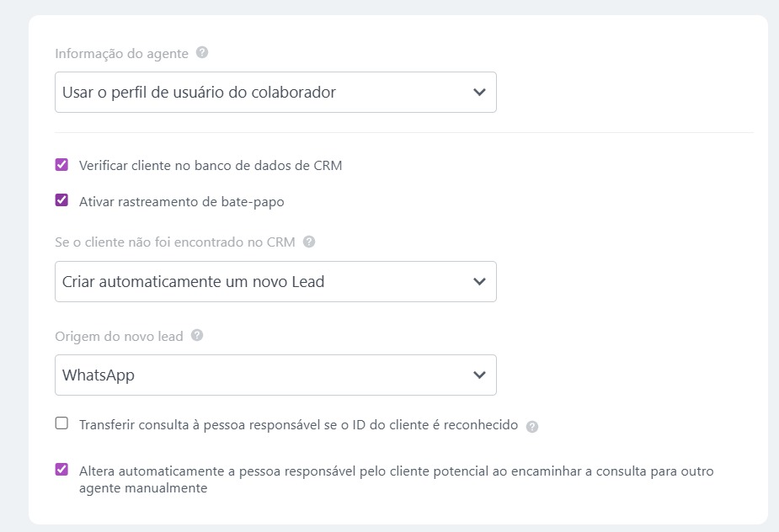Click help icon beside Informação do agente
The image size is (779, 532).
(x=202, y=52)
